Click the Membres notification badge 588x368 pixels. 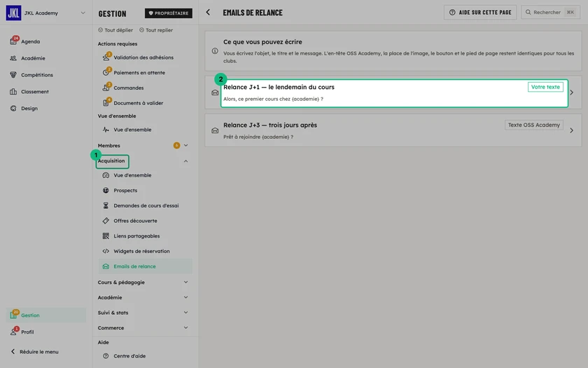click(x=176, y=145)
